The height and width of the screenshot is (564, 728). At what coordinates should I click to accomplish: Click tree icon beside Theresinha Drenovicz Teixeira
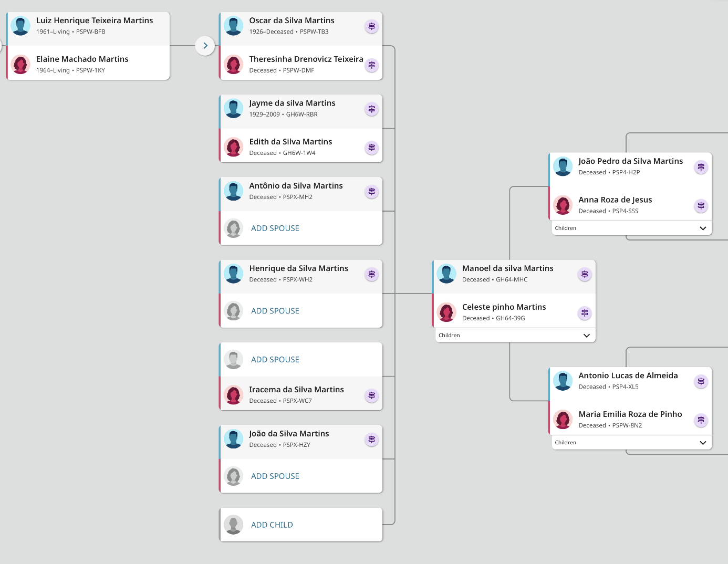pyautogui.click(x=371, y=65)
